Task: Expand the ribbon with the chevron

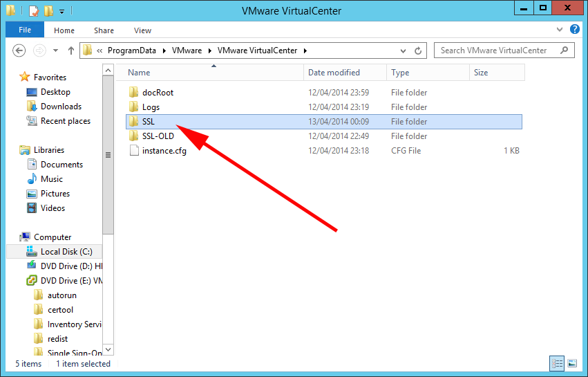Action: pos(560,29)
